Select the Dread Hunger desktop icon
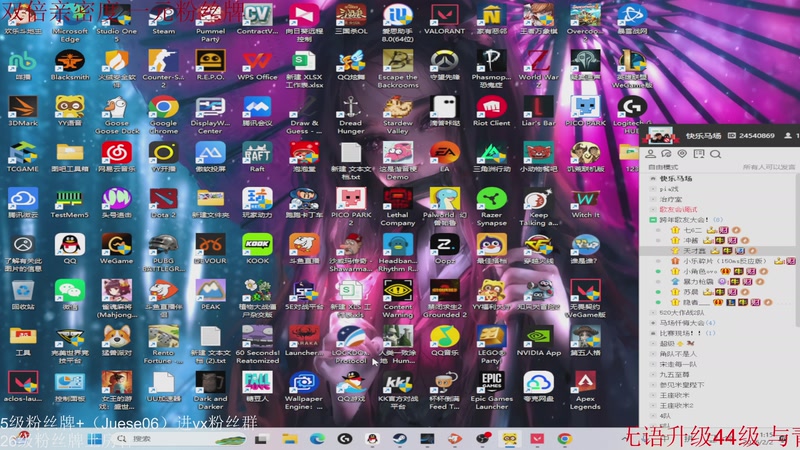800x450 pixels. click(351, 115)
